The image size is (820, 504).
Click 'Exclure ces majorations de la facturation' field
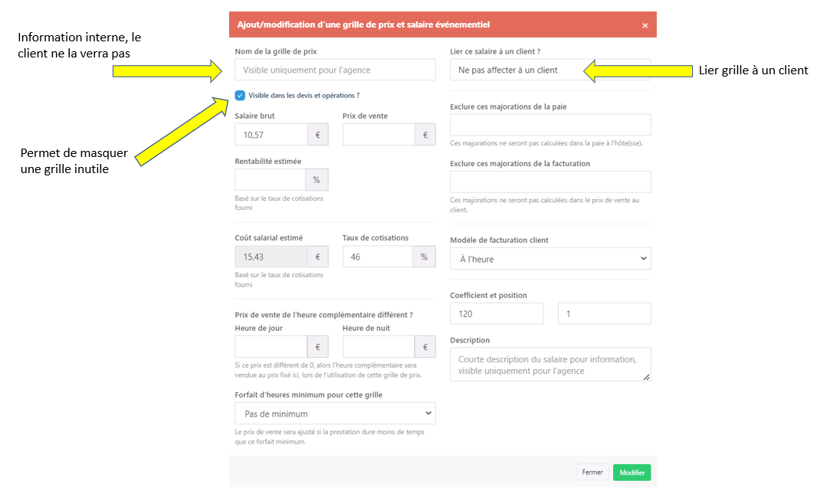click(x=549, y=182)
